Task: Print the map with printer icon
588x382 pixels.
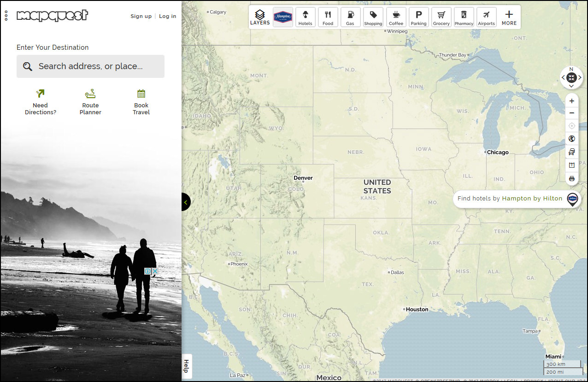Action: 572,178
